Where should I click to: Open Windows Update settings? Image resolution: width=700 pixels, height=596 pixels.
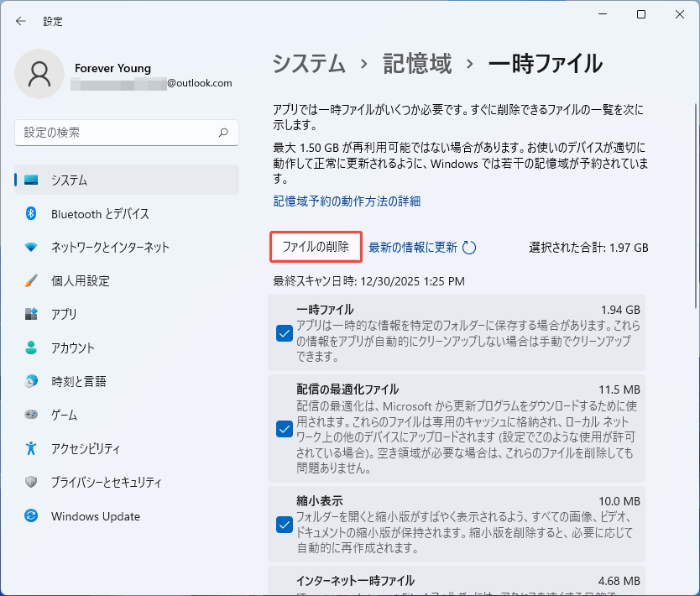95,516
